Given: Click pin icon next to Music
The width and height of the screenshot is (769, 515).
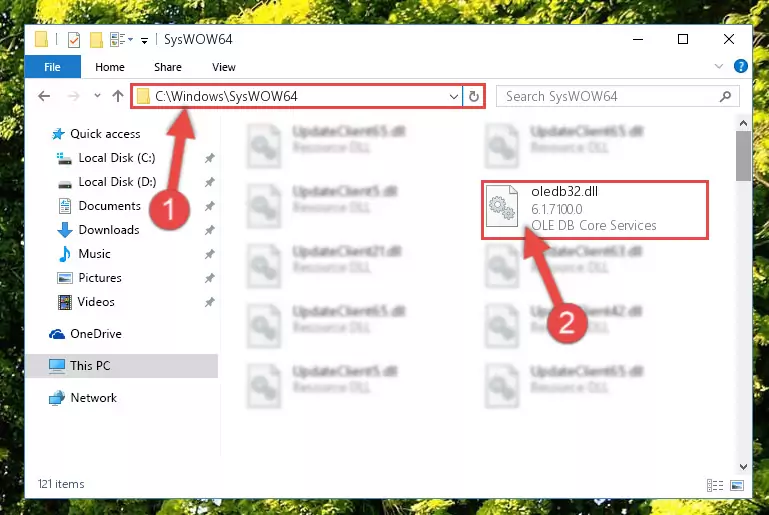Looking at the screenshot, I should click(209, 254).
